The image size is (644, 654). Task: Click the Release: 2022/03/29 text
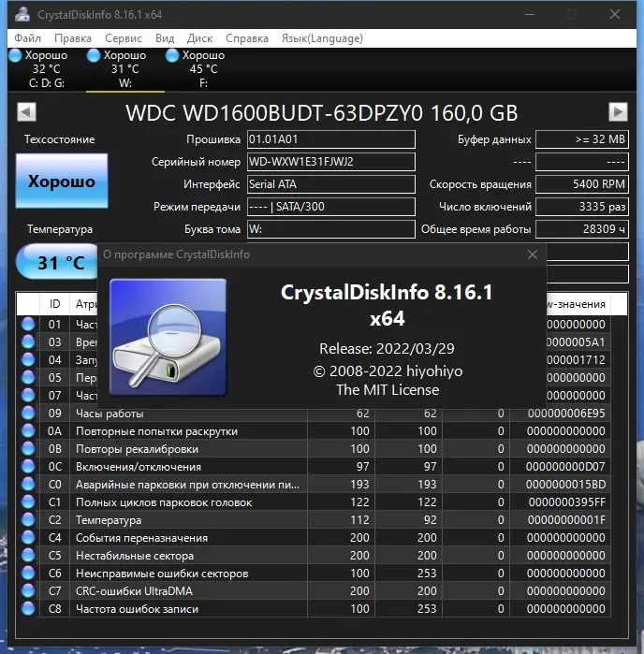click(387, 349)
